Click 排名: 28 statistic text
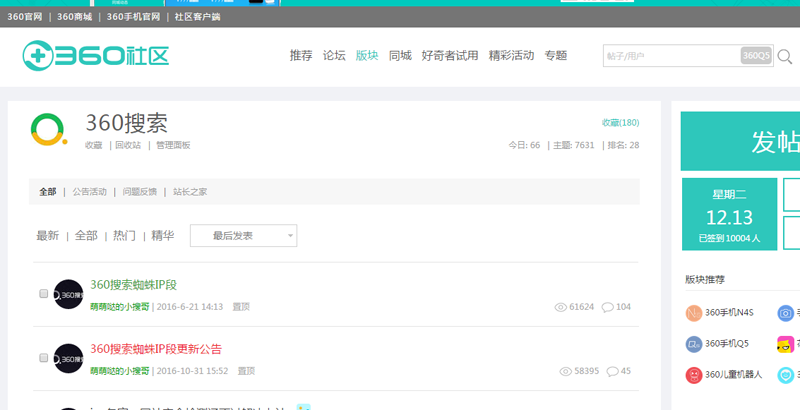This screenshot has width=800, height=410. pos(623,145)
